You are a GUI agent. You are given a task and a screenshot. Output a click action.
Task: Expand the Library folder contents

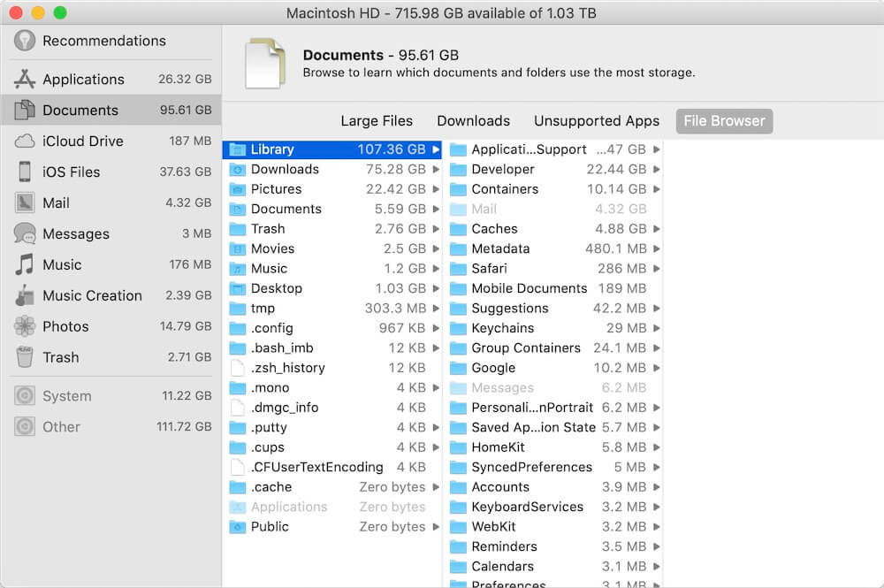[436, 149]
